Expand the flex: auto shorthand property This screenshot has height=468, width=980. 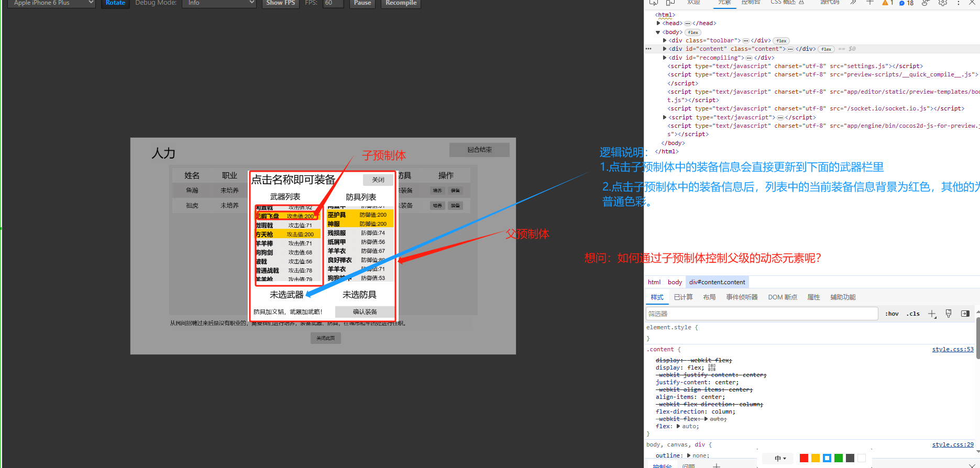pos(679,426)
